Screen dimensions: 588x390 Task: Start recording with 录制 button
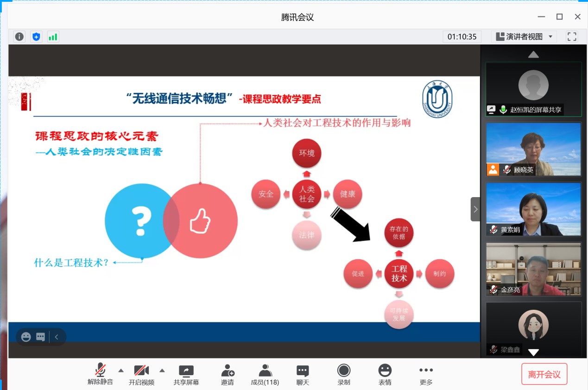pos(343,375)
